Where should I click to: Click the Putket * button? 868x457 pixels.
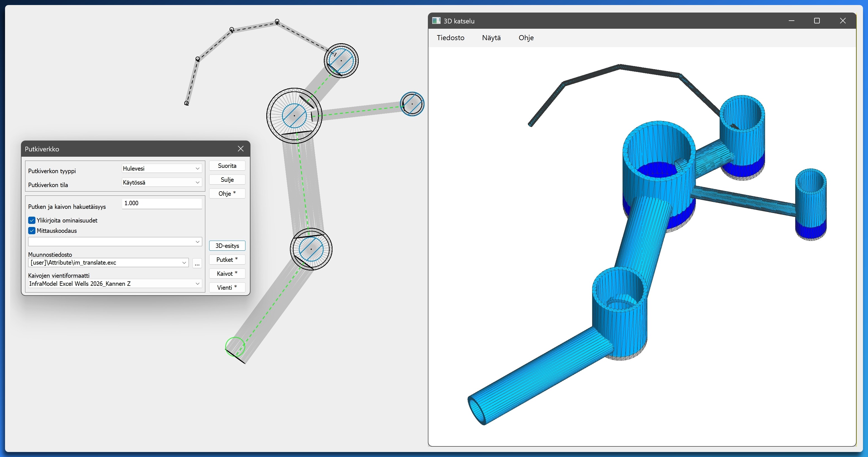227,259
